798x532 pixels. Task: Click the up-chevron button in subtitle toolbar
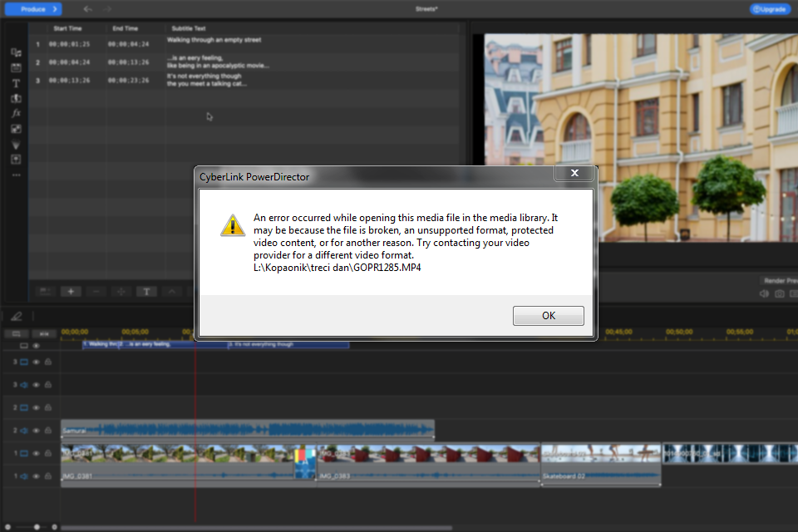click(172, 291)
